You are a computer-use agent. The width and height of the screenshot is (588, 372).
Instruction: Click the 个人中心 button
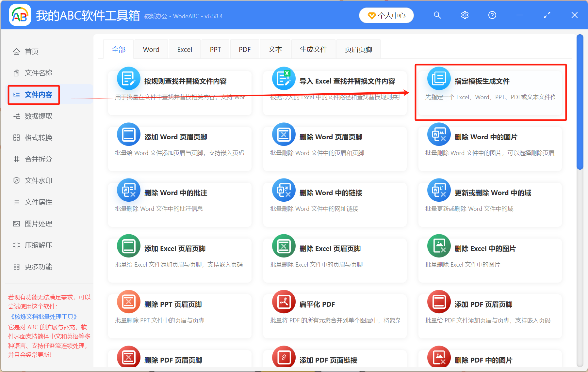pyautogui.click(x=386, y=15)
